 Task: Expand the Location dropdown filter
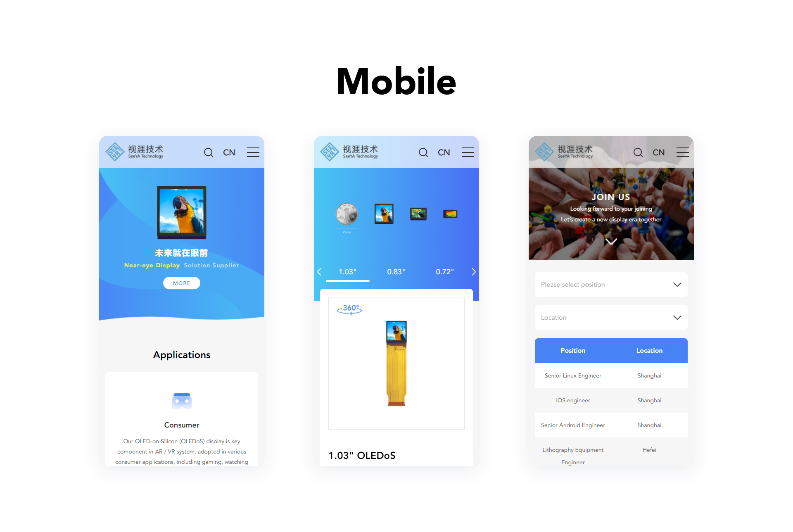pos(611,316)
